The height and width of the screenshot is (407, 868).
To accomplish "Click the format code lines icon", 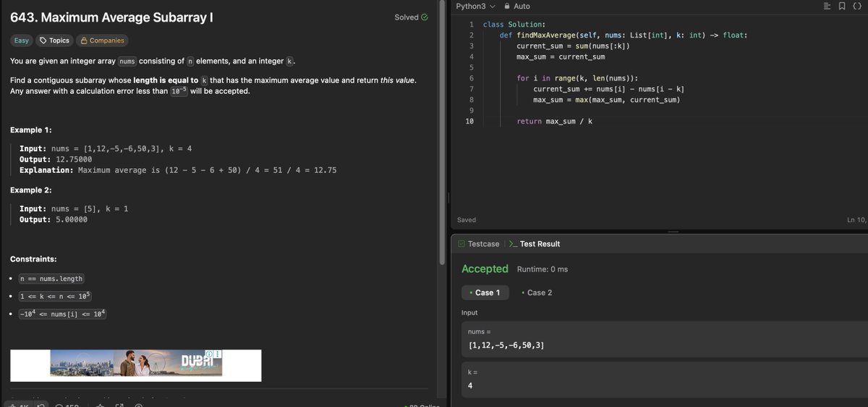I will pos(827,7).
